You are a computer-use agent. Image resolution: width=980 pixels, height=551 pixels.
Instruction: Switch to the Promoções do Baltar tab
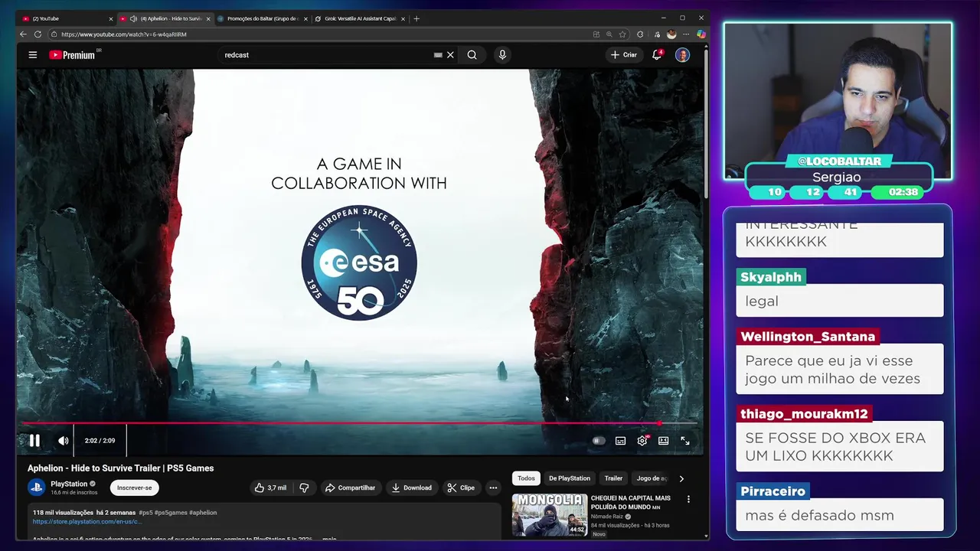[x=263, y=18]
